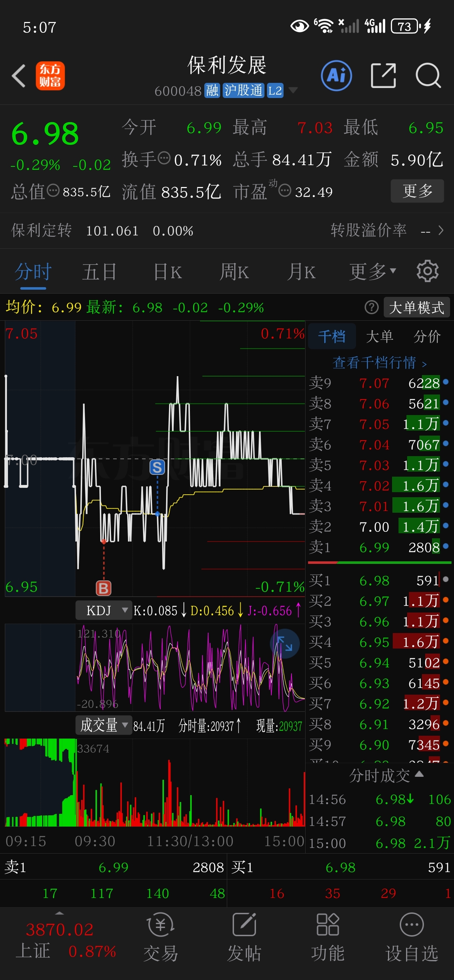This screenshot has width=454, height=980.
Task: Tap the red B buy marker
Action: [103, 588]
